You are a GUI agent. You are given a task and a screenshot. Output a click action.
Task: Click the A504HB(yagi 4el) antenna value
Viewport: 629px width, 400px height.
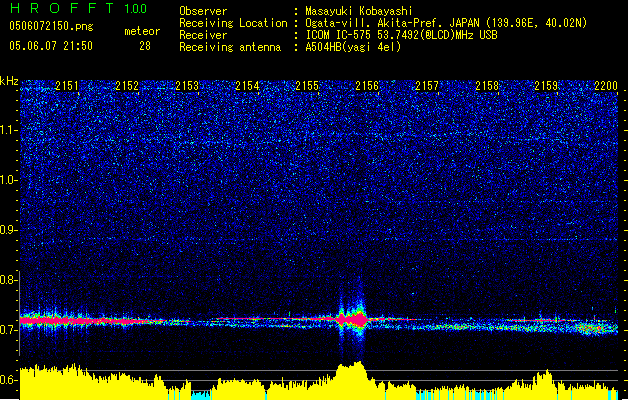(x=353, y=47)
